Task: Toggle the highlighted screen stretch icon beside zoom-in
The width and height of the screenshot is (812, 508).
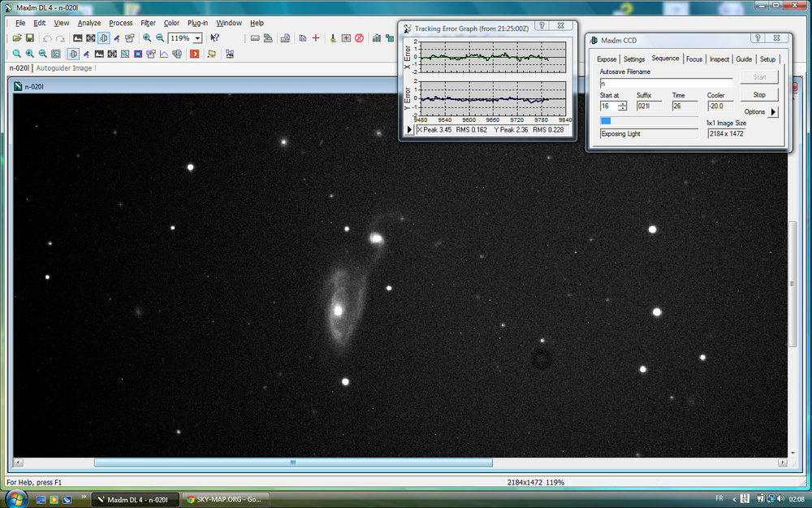Action: [104, 38]
